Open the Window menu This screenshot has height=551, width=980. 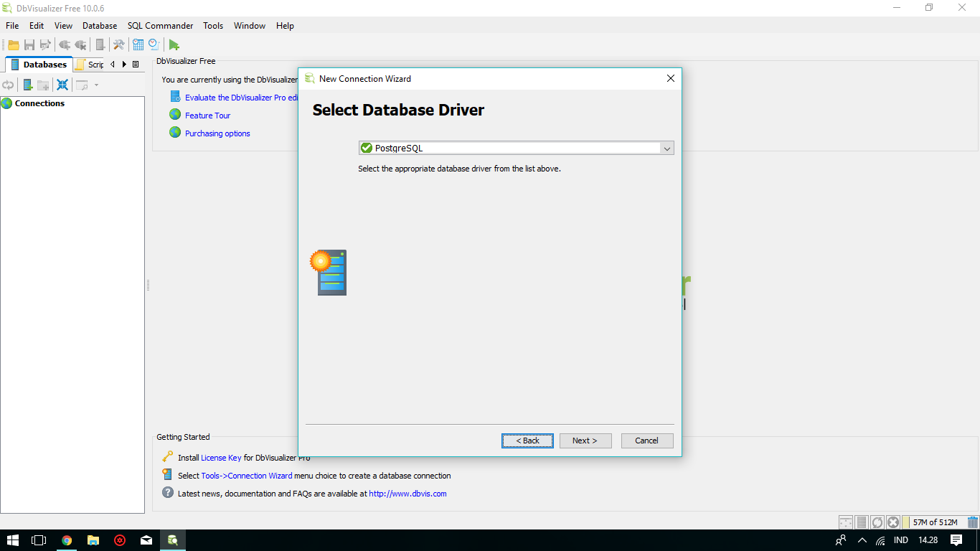pos(250,26)
